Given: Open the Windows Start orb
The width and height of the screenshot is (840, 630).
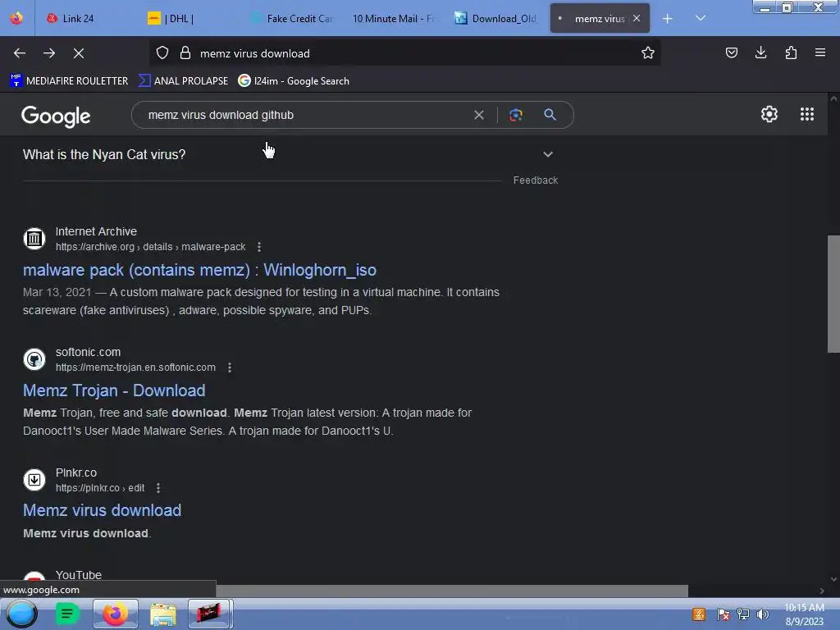Looking at the screenshot, I should pyautogui.click(x=21, y=614).
